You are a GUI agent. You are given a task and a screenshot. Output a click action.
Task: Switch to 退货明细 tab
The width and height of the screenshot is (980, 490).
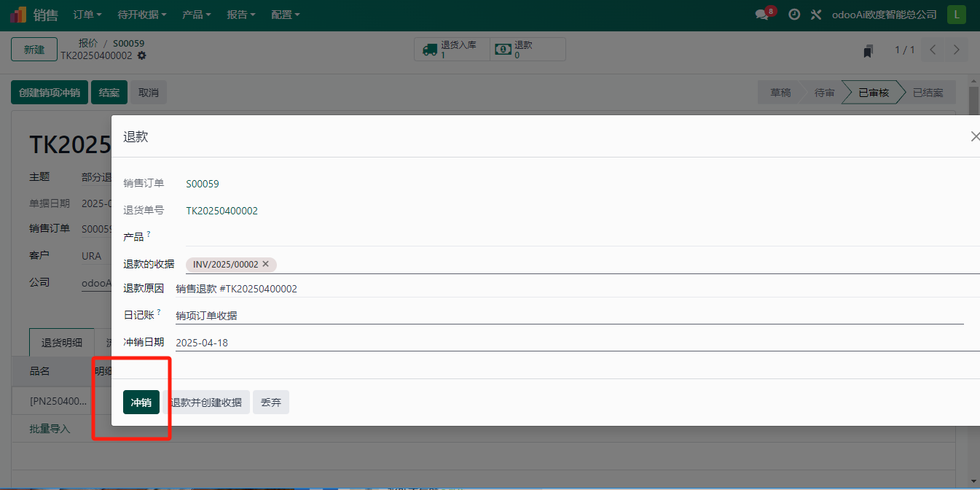(x=62, y=343)
